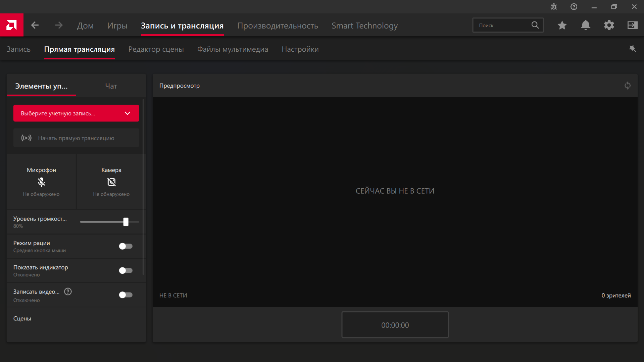Image resolution: width=644 pixels, height=362 pixels.
Task: Open Файлы мультимедиа sub-tab
Action: pyautogui.click(x=233, y=49)
